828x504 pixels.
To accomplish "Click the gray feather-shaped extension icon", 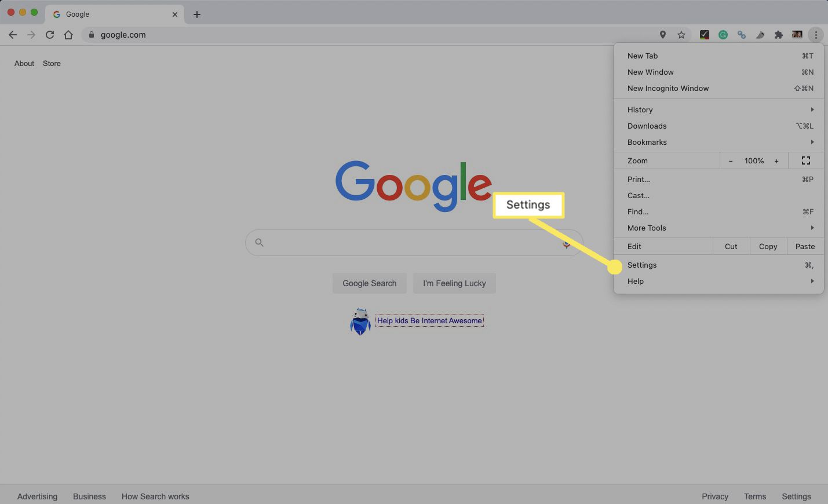I will point(760,35).
